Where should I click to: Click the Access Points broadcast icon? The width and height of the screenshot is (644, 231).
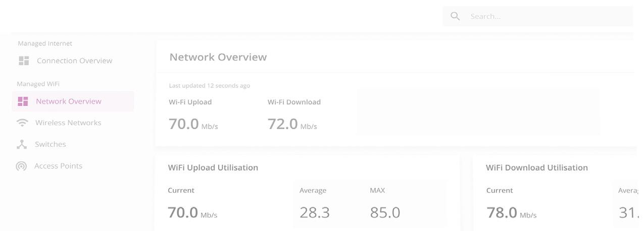click(21, 166)
